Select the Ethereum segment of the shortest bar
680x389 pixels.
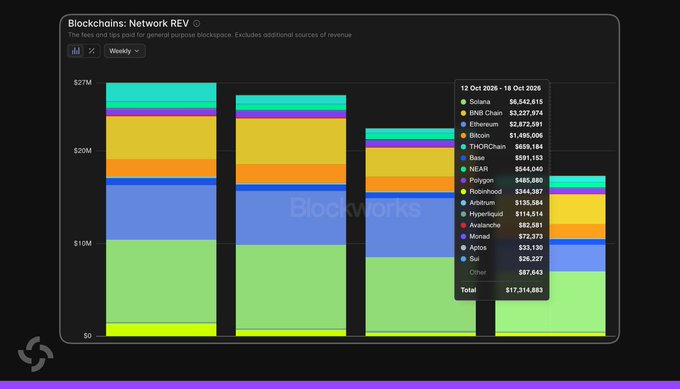click(x=577, y=258)
